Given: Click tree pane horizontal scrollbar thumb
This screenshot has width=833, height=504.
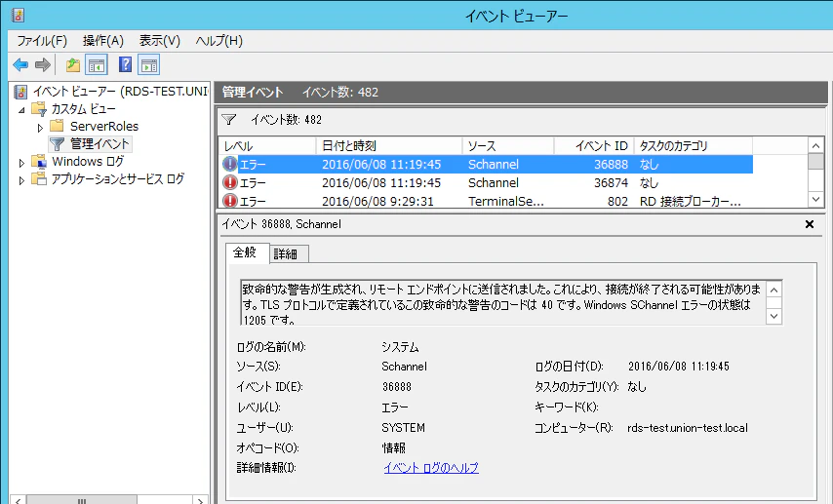Looking at the screenshot, I should pos(82,500).
